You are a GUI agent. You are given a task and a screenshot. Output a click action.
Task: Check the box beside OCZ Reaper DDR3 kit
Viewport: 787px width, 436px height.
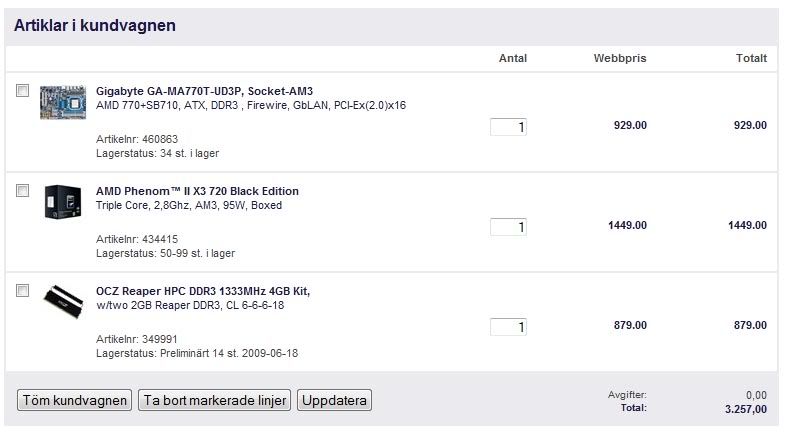23,290
